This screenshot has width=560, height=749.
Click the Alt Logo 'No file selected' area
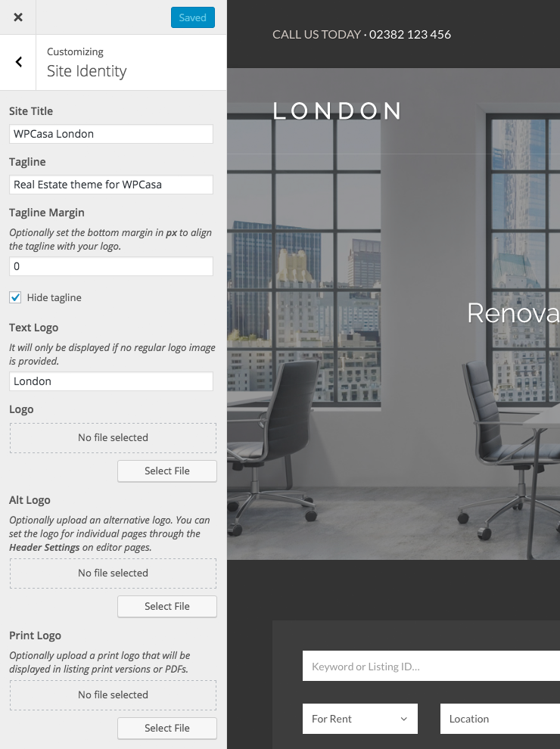[113, 573]
